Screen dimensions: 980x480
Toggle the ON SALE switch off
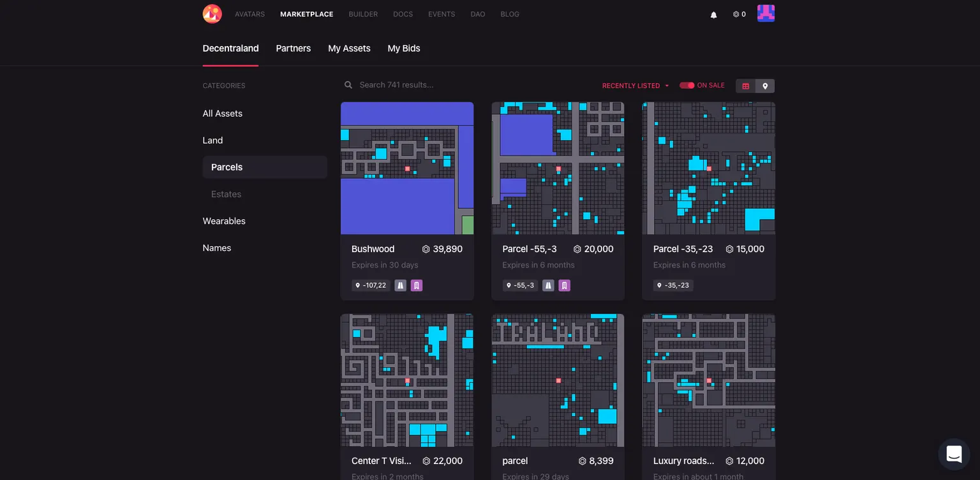(x=687, y=84)
